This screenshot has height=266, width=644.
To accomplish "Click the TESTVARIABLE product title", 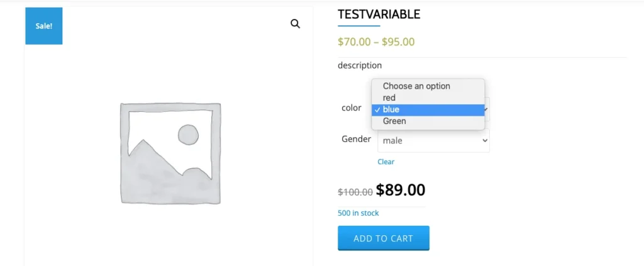I will (x=379, y=14).
